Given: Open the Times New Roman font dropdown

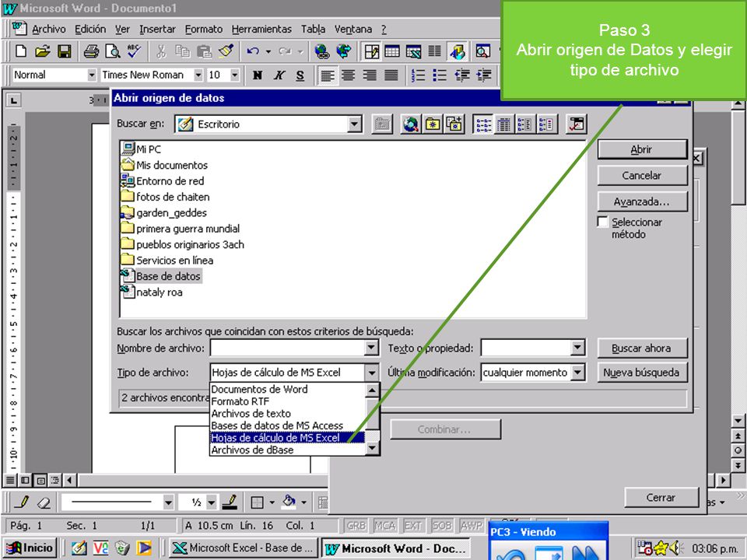Looking at the screenshot, I should tap(198, 75).
